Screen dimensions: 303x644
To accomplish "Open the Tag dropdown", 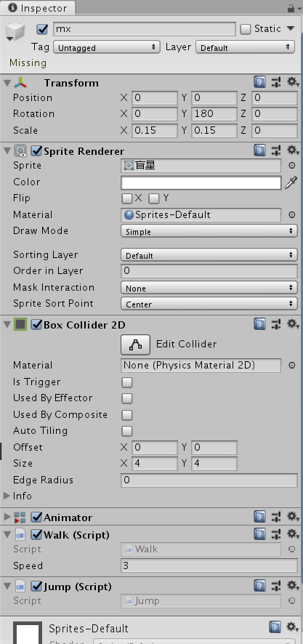I will [x=107, y=47].
